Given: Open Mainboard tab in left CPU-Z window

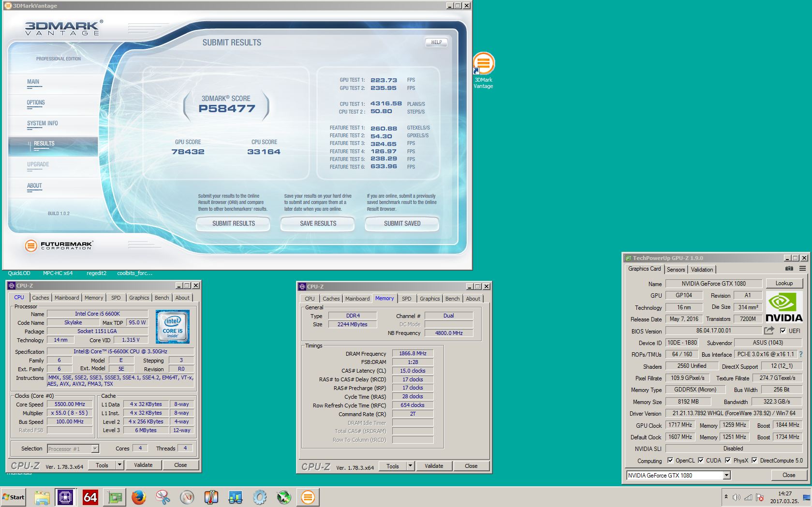Looking at the screenshot, I should coord(67,298).
